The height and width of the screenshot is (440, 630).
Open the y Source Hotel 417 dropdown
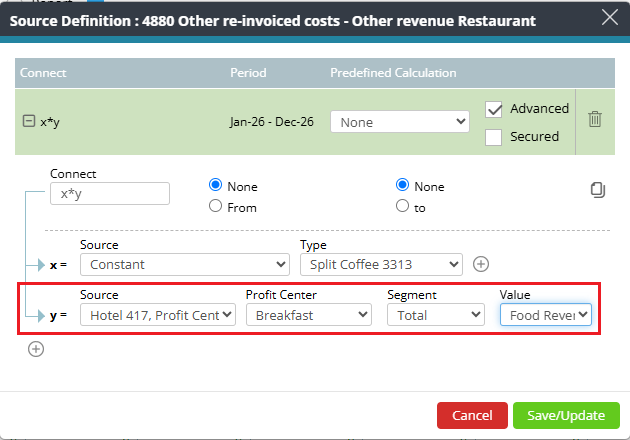(158, 315)
